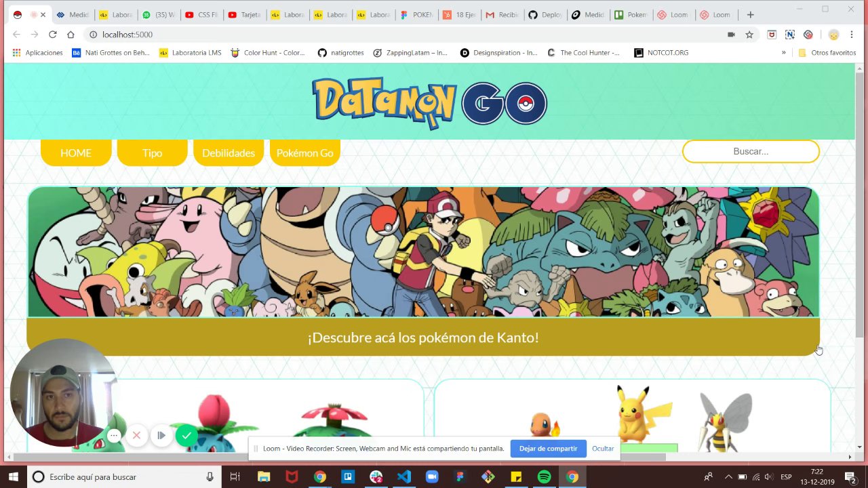Open Nati Grottes on Behance bookmark
The height and width of the screenshot is (488, 868).
tap(111, 52)
